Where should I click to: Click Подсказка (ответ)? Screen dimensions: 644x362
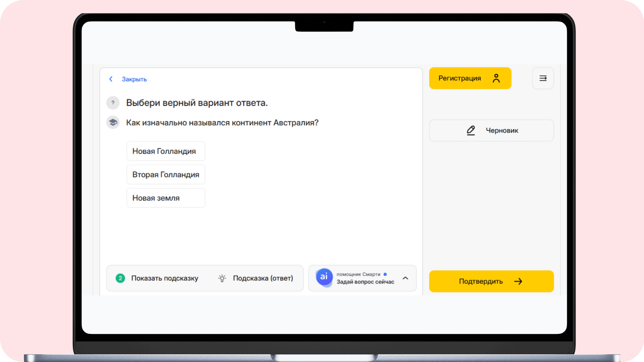tap(263, 278)
